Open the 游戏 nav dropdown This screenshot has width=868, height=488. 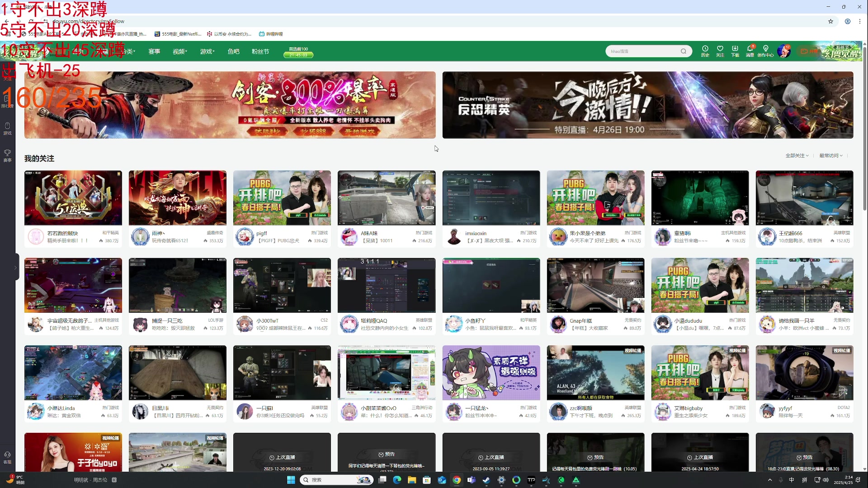pyautogui.click(x=208, y=52)
